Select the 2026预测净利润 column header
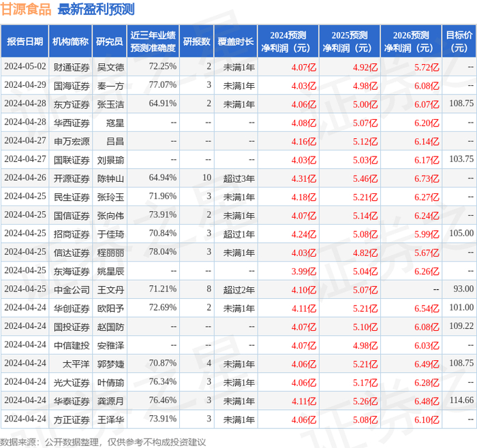 (x=411, y=42)
